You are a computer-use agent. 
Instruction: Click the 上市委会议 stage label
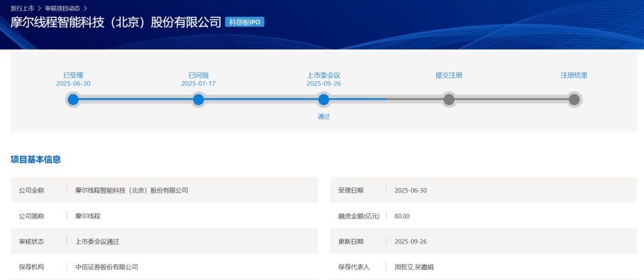[x=324, y=75]
